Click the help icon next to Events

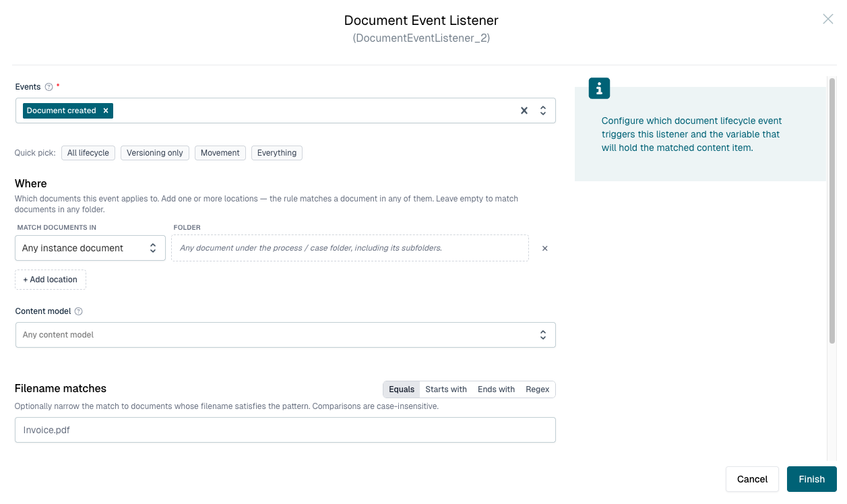49,87
